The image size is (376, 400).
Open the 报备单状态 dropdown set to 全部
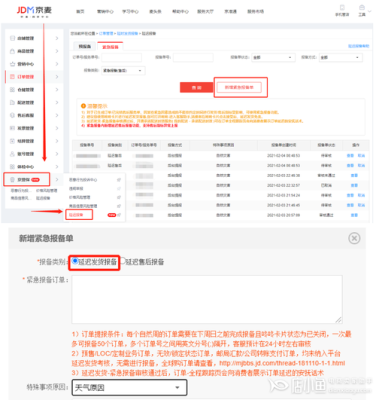(x=273, y=57)
